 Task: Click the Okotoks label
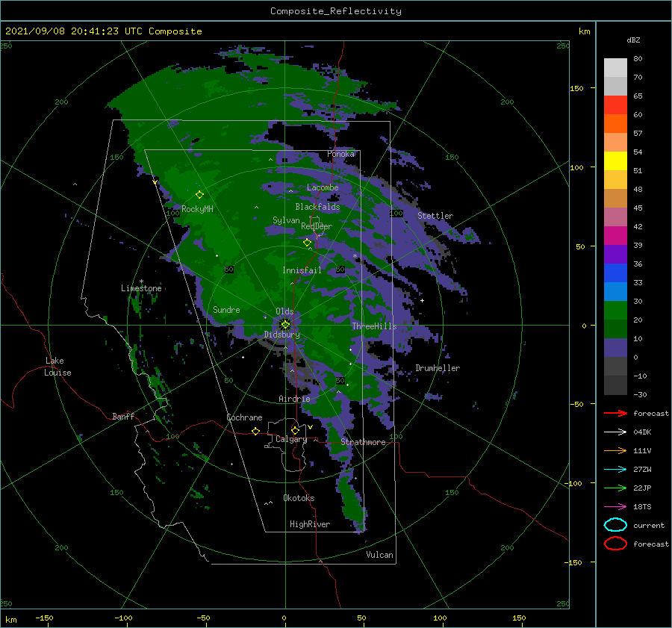299,498
